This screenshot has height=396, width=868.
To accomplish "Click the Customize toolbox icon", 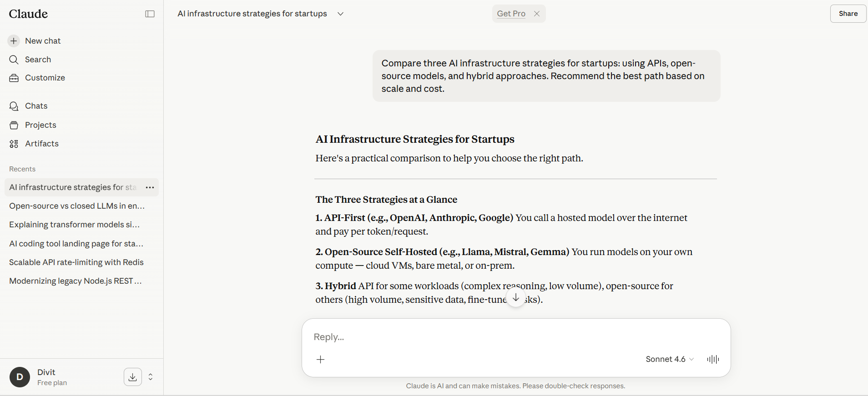I will [x=14, y=78].
